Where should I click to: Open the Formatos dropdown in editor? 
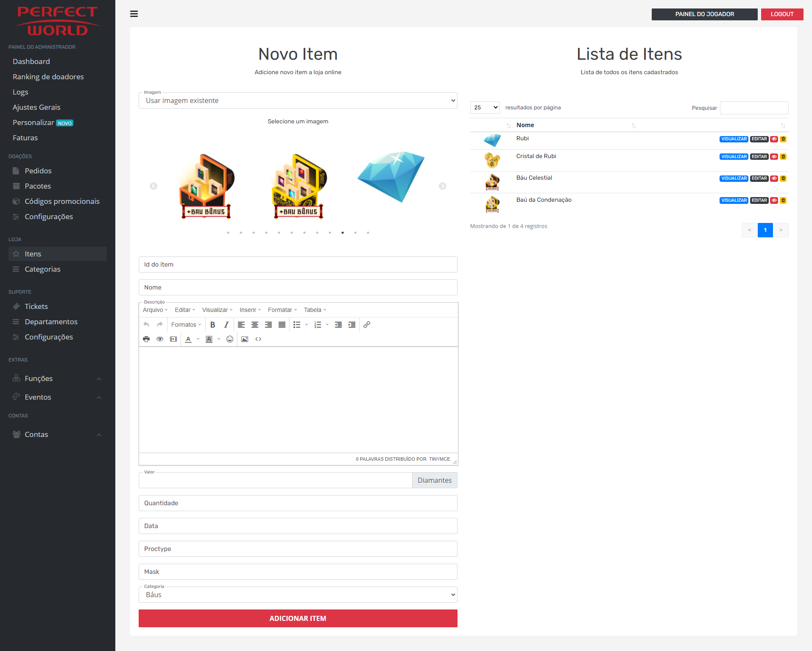186,325
